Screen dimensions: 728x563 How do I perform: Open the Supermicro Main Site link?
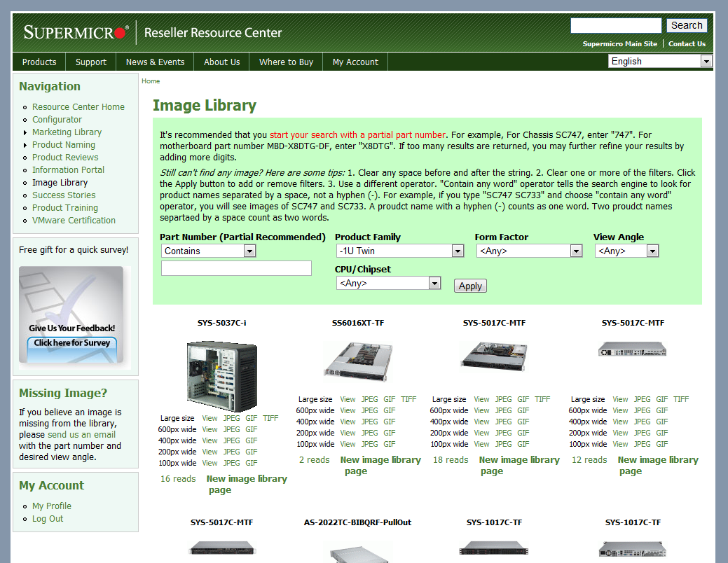pos(620,43)
